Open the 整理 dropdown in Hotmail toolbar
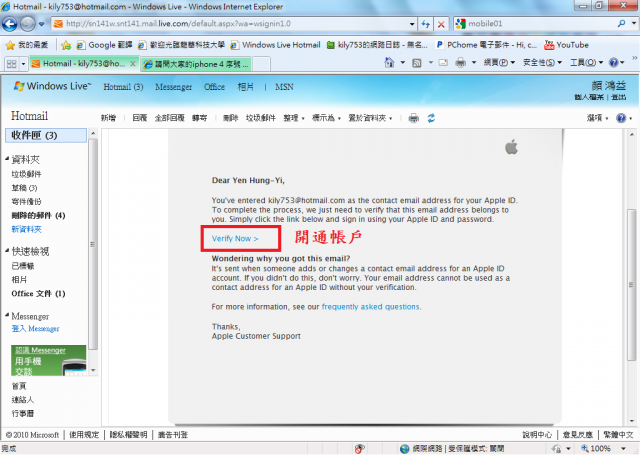Screen dimensions: 640x455 294,118
